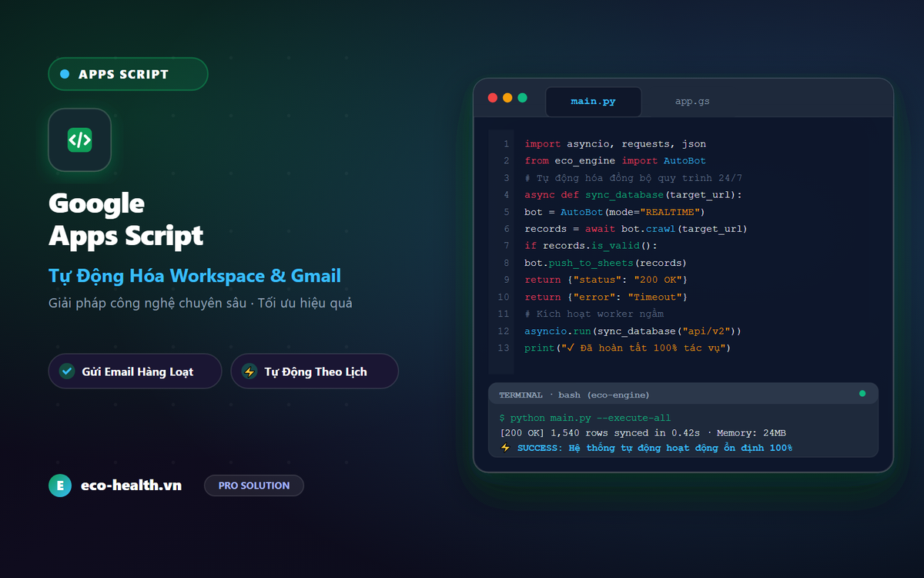Click the bot.push_to_sheets(records) line
Screen dimensions: 924x578
(606, 263)
